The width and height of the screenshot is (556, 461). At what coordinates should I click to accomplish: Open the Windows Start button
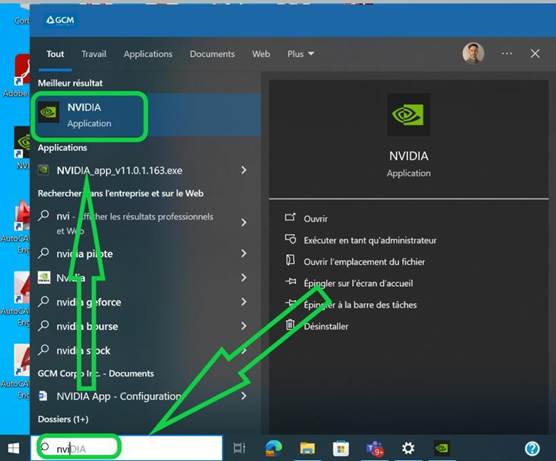click(13, 448)
